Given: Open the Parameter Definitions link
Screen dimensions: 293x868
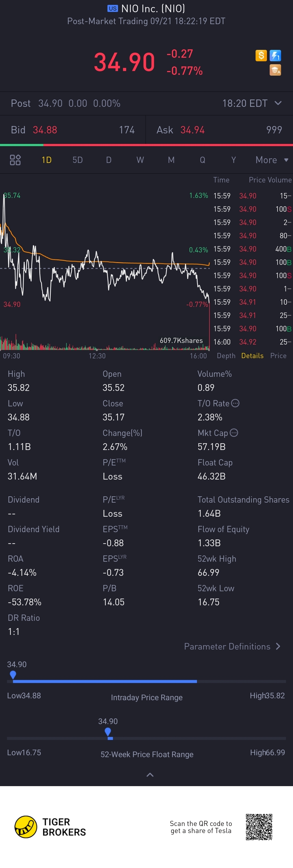Looking at the screenshot, I should pos(232,646).
